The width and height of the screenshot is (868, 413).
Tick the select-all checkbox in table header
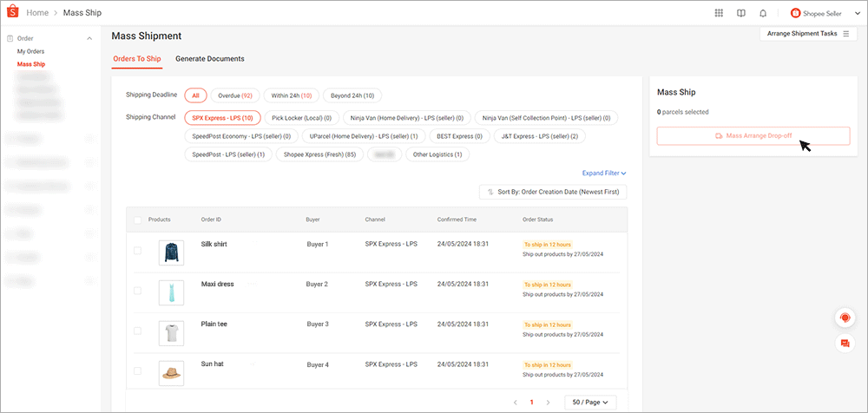click(x=137, y=220)
